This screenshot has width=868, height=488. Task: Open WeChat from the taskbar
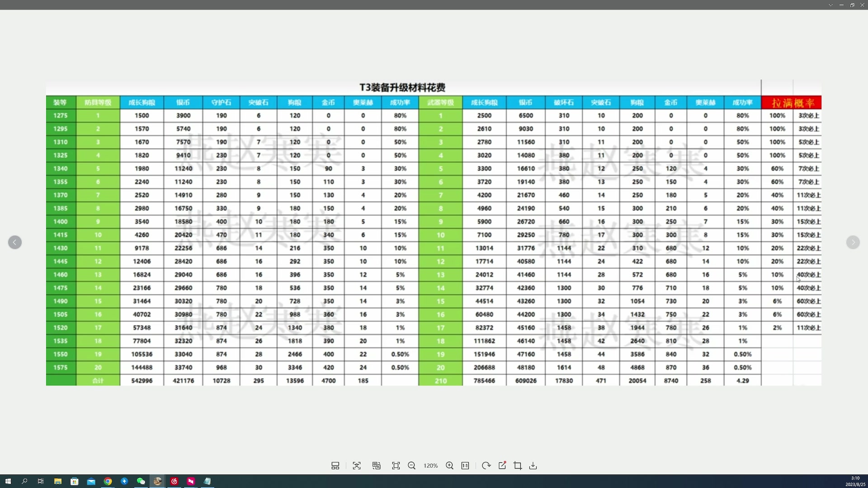[141, 481]
